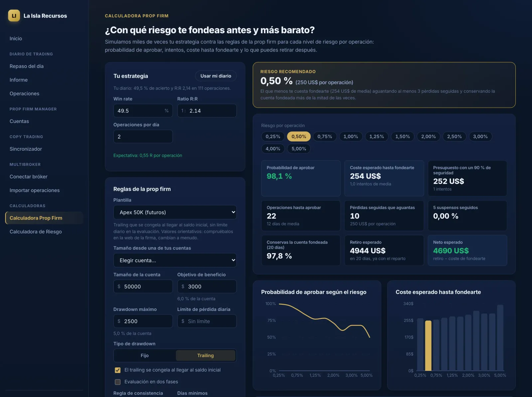Click Expectativa: 0,55 R por operación text
Image resolution: width=532 pixels, height=397 pixels.
click(x=148, y=155)
